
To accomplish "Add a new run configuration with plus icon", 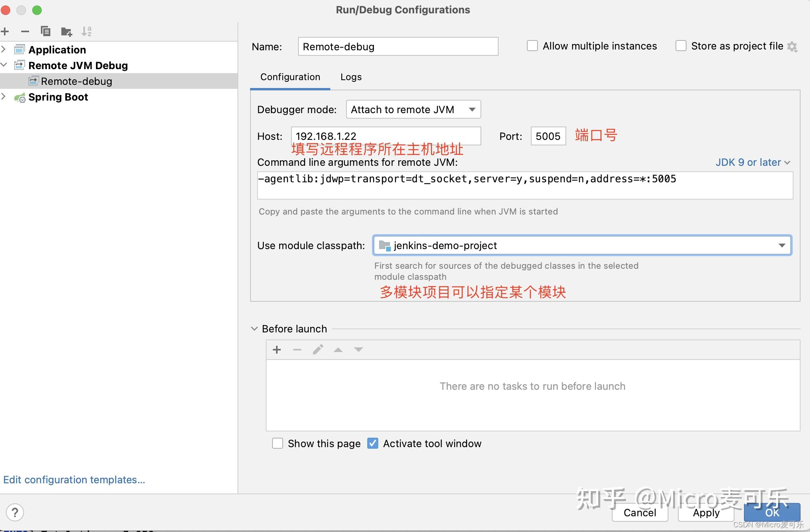I will [x=5, y=31].
